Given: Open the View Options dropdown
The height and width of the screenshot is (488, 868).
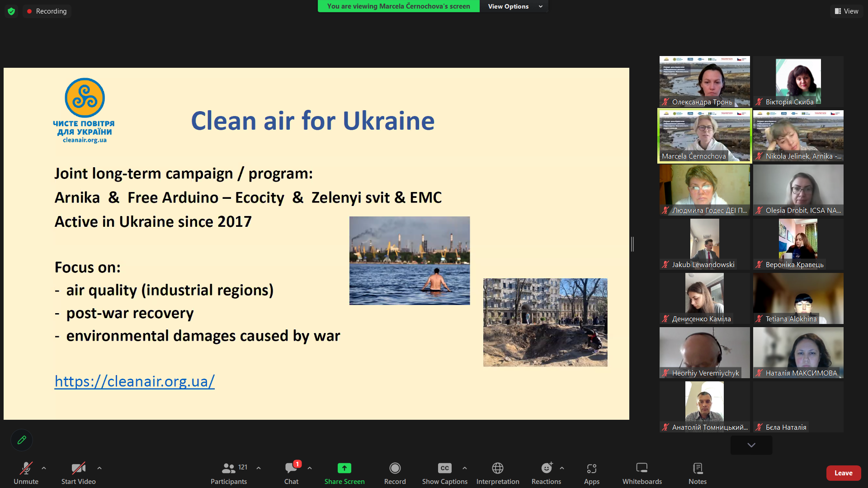Looking at the screenshot, I should pyautogui.click(x=514, y=6).
